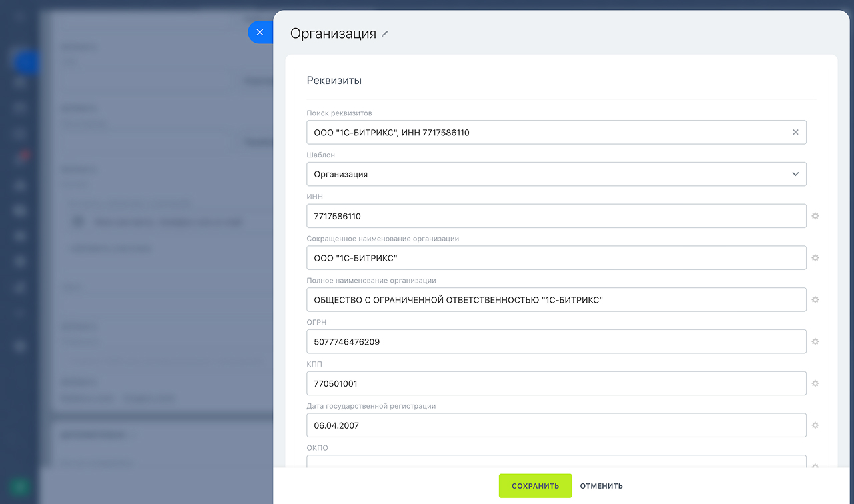
Task: Open gear for Полное наименование организации field
Action: pos(815,300)
